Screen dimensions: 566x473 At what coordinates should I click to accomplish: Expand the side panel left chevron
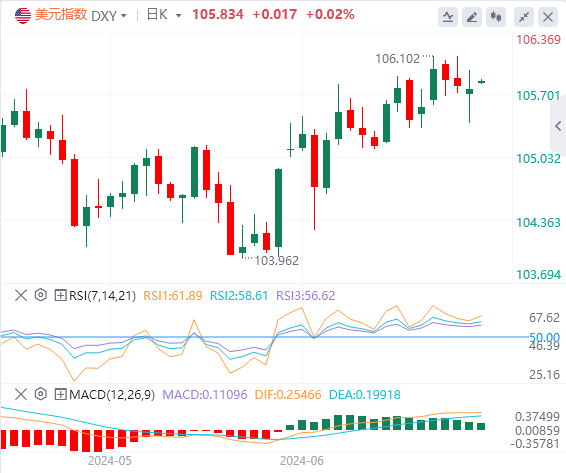coord(558,126)
